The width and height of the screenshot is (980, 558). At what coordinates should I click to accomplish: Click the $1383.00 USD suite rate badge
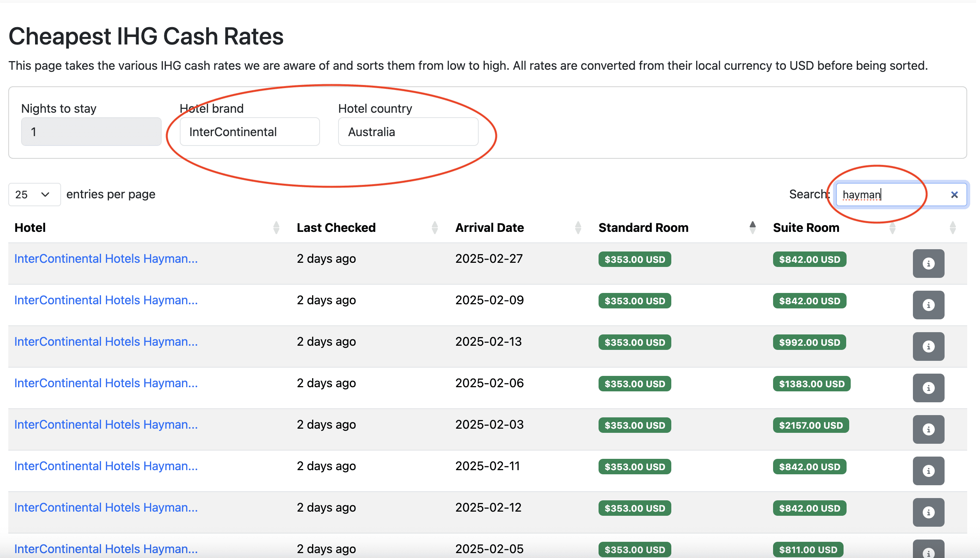point(812,384)
